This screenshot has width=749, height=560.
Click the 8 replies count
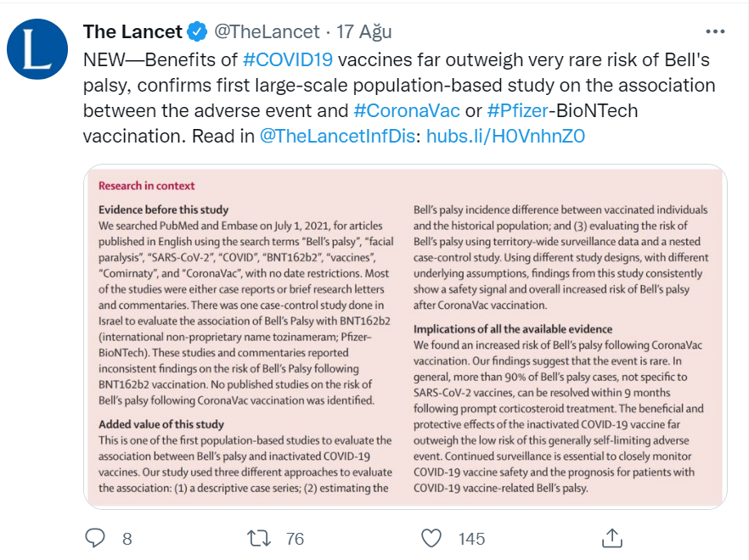[127, 539]
